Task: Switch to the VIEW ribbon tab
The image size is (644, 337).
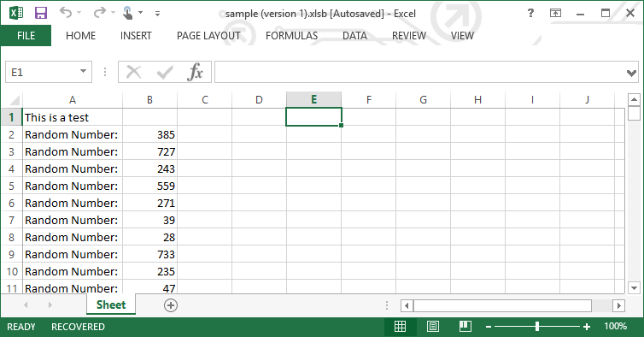Action: [x=462, y=36]
